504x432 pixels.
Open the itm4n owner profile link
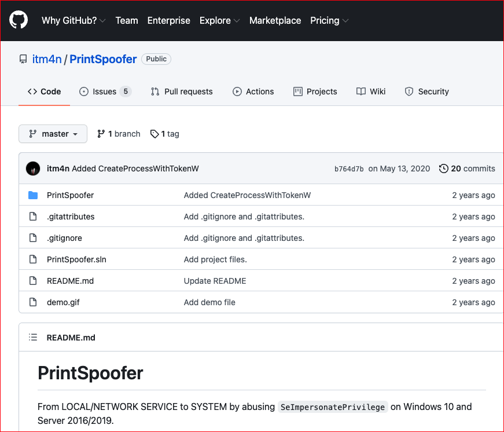(x=47, y=59)
